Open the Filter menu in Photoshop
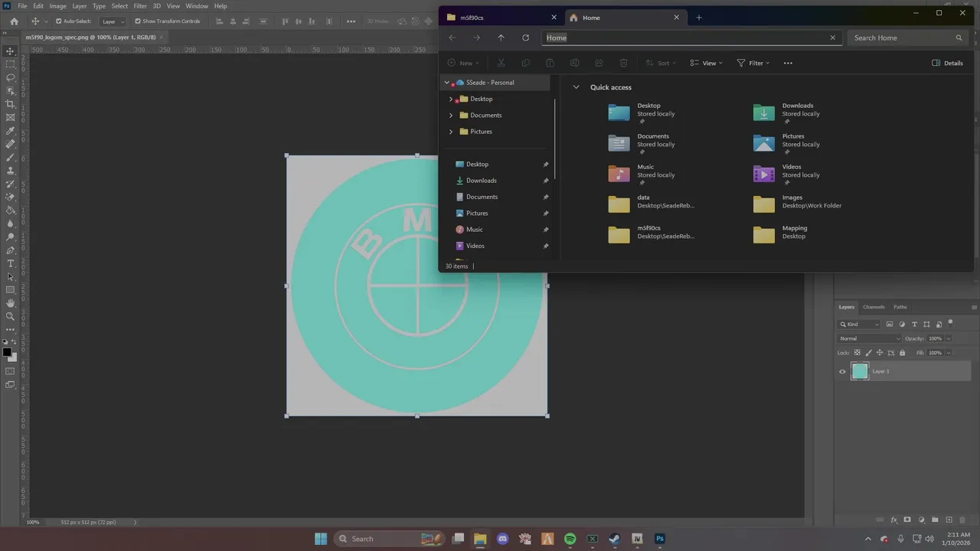980x551 pixels. click(x=140, y=6)
